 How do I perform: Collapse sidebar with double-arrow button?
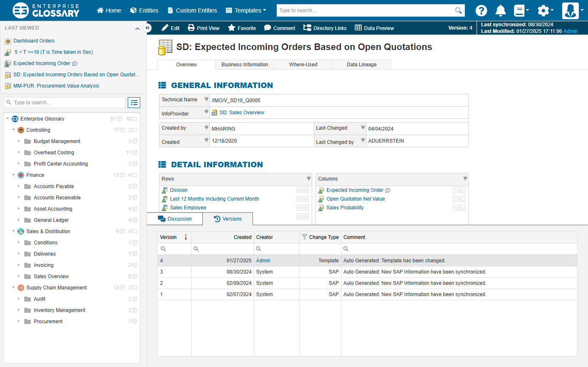(x=147, y=28)
